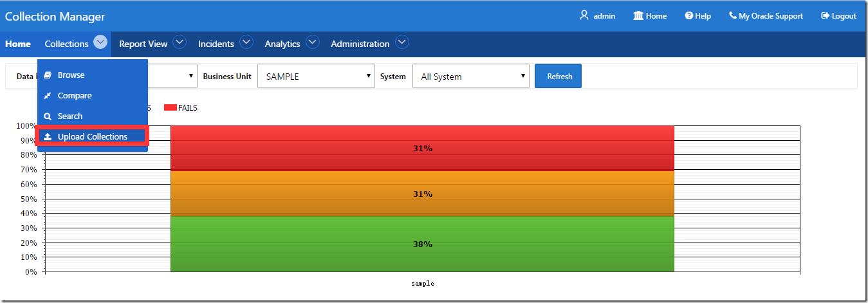Click the book icon next to Browse
This screenshot has width=868, height=303.
click(48, 75)
